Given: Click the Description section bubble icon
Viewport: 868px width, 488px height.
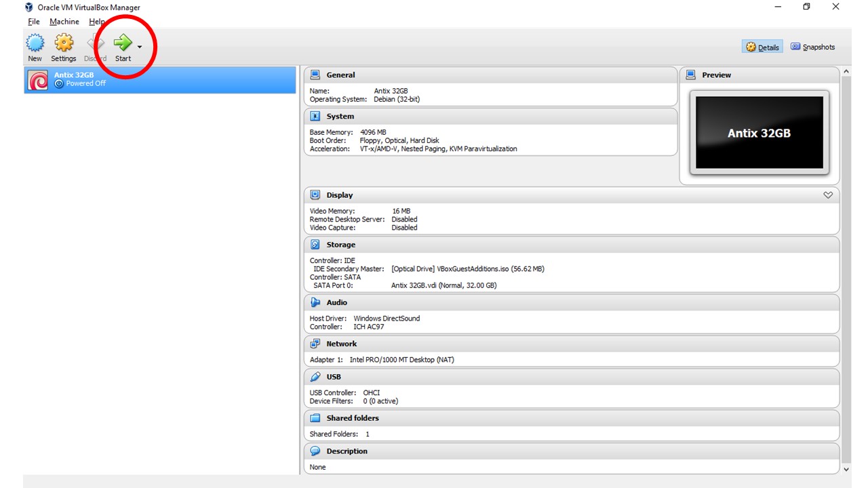Looking at the screenshot, I should (315, 451).
